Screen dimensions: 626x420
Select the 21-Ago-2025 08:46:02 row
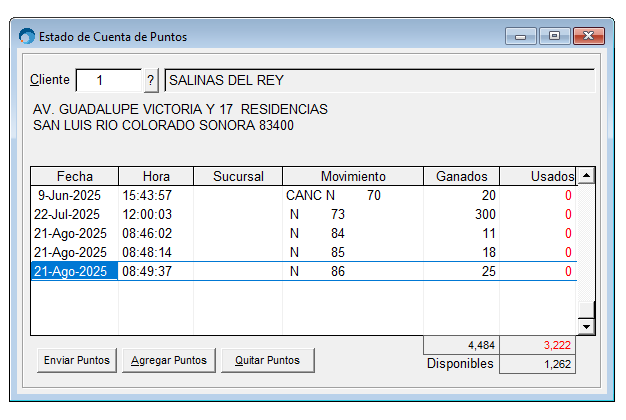click(x=300, y=233)
